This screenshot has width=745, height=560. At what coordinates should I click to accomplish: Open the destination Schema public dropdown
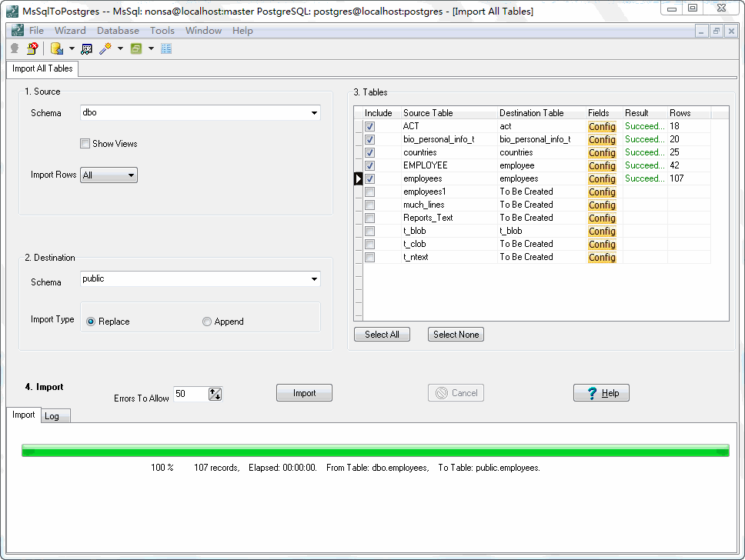314,279
